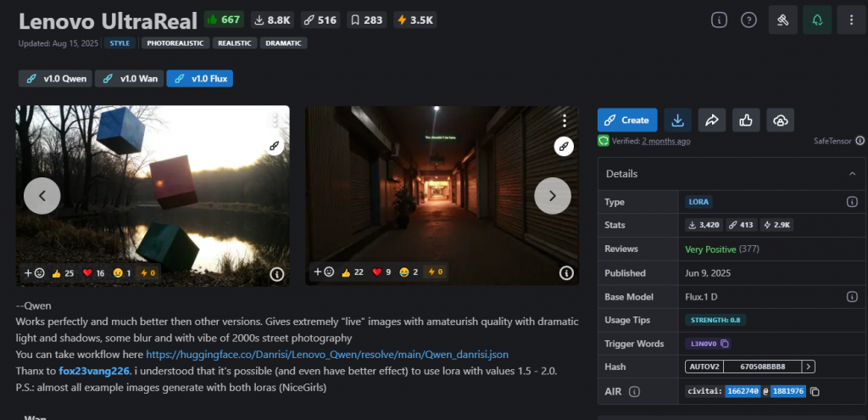Copy the L3N0V0 trigger word
868x420 pixels.
[x=725, y=344]
